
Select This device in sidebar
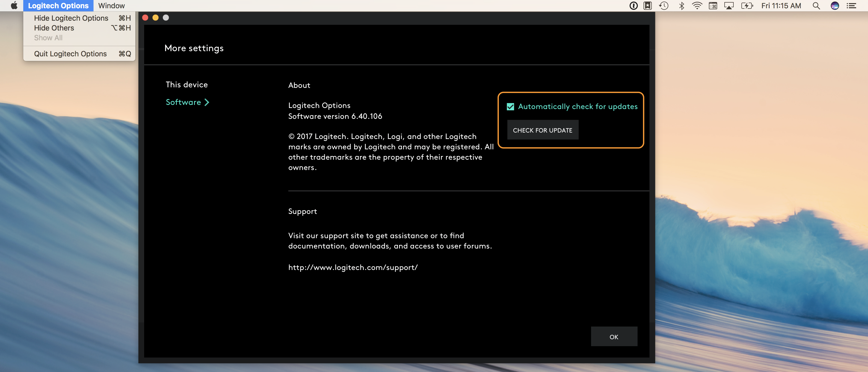point(187,84)
